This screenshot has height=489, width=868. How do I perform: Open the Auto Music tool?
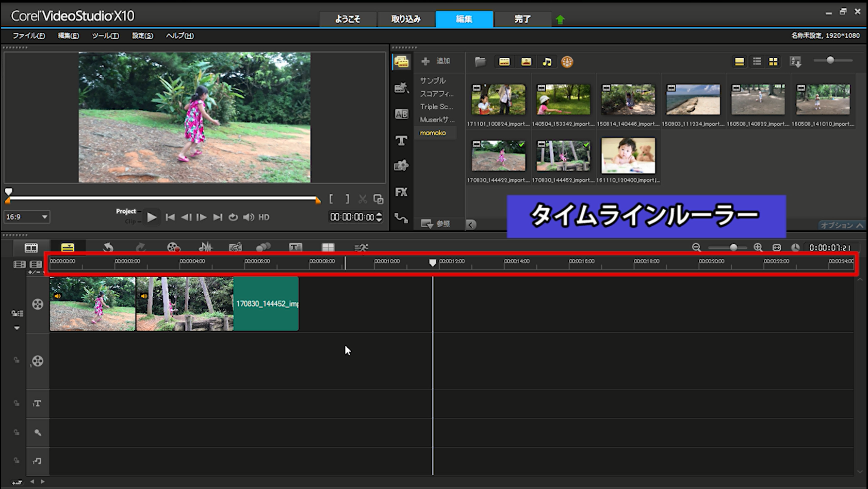235,248
